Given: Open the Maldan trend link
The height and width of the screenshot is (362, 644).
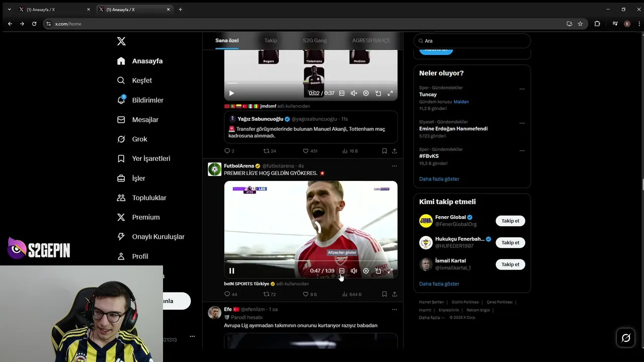Looking at the screenshot, I should [461, 102].
